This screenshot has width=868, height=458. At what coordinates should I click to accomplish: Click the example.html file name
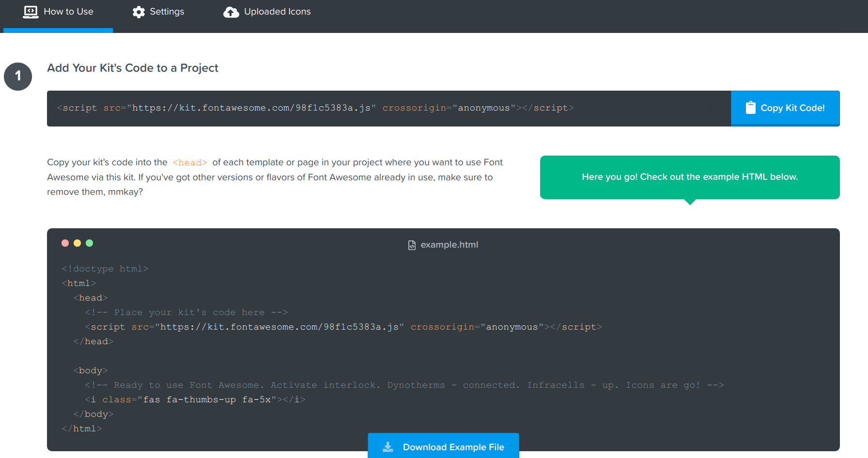coord(449,245)
